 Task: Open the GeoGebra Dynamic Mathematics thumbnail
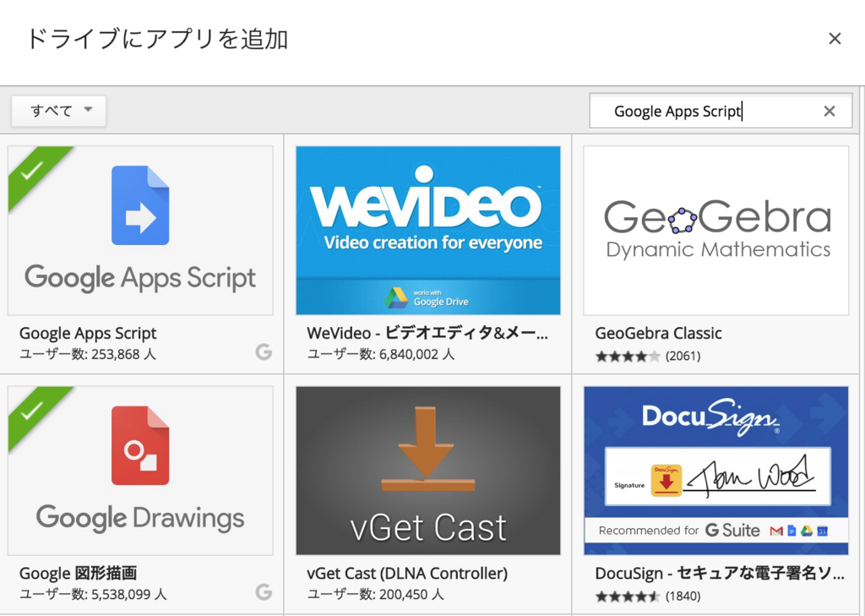(716, 230)
